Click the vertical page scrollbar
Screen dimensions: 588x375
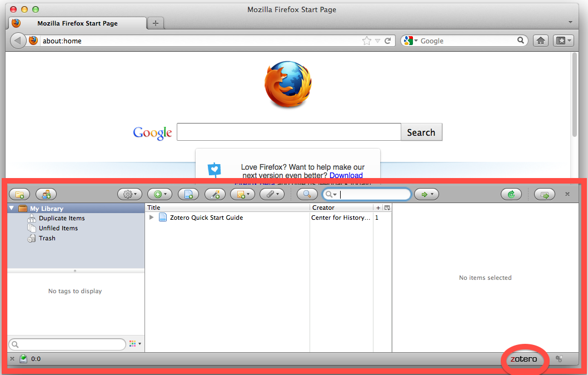coord(574,95)
